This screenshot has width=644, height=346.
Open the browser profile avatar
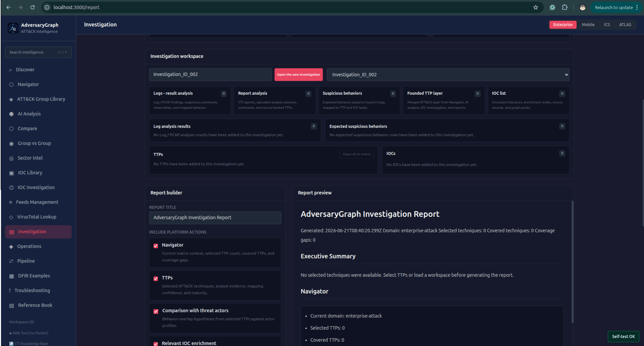tap(583, 7)
